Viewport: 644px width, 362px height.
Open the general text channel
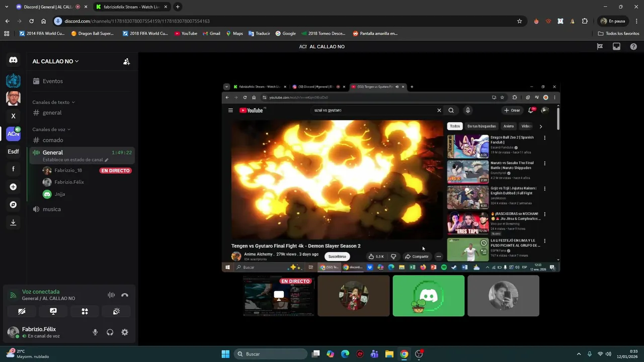click(x=82, y=113)
